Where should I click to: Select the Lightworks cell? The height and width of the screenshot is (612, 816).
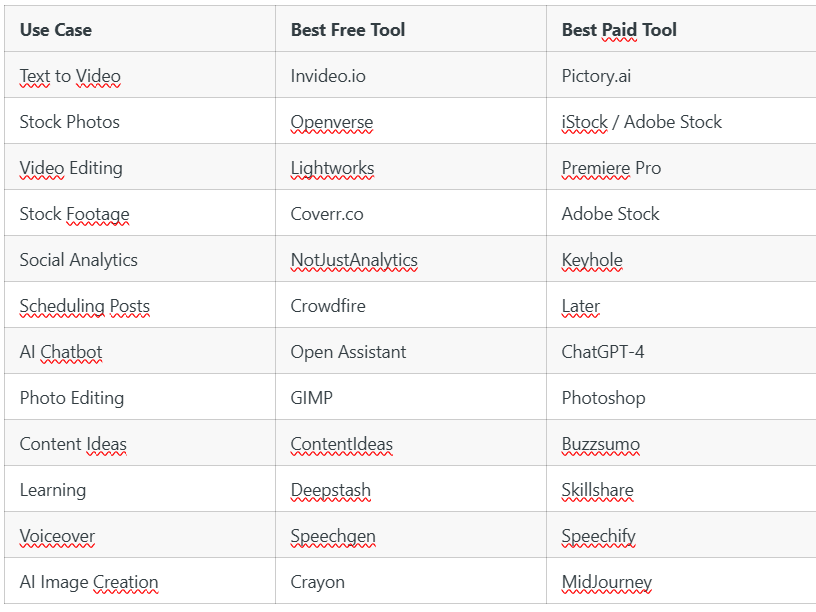point(411,167)
